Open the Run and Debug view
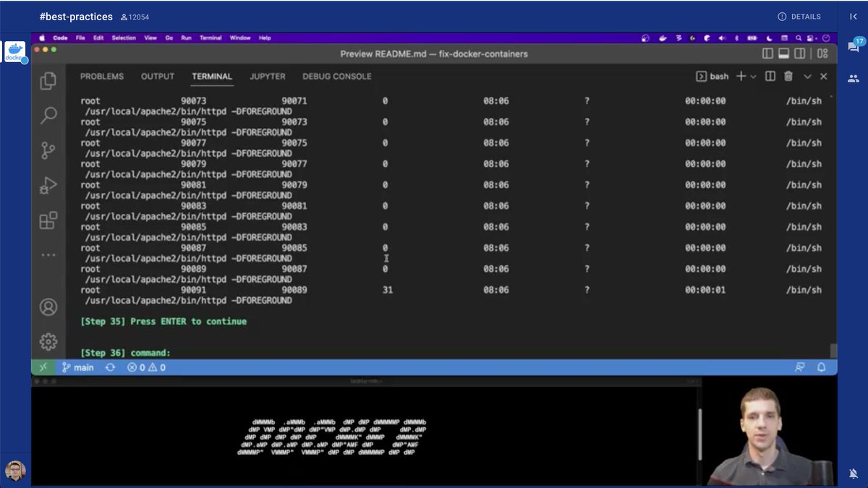 tap(48, 186)
